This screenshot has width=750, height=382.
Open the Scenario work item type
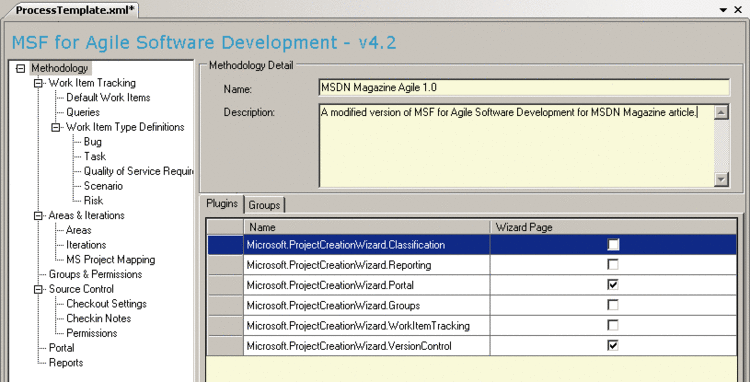[x=103, y=186]
